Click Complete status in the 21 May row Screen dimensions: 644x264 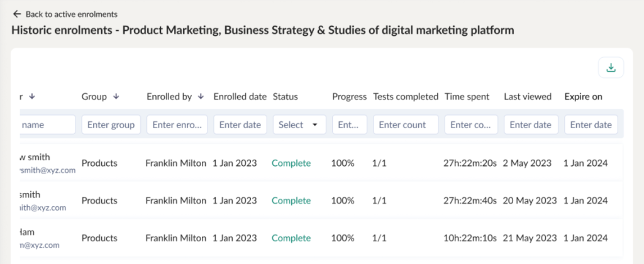[x=291, y=238]
